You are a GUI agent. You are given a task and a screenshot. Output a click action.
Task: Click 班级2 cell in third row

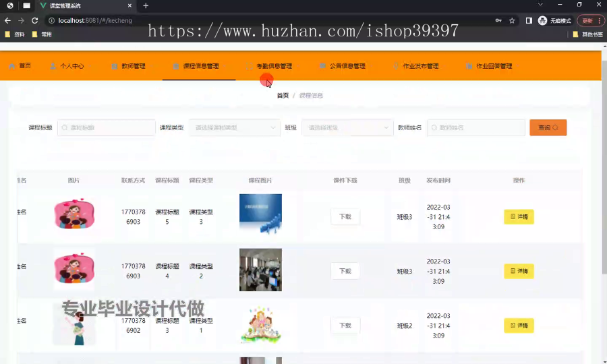pyautogui.click(x=405, y=326)
